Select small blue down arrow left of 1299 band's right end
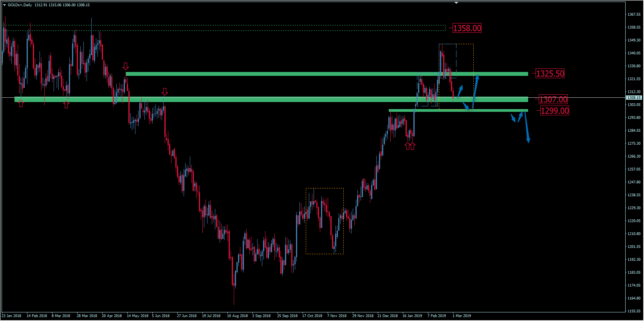644x321 pixels. click(x=513, y=118)
